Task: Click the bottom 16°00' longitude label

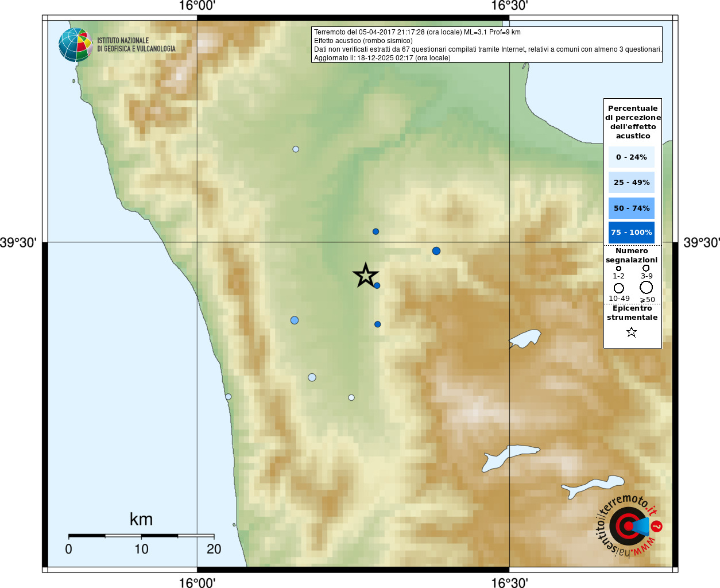Action: coord(197,582)
